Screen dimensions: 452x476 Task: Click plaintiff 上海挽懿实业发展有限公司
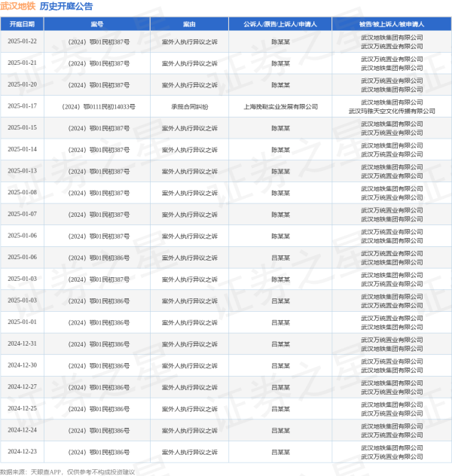point(281,106)
